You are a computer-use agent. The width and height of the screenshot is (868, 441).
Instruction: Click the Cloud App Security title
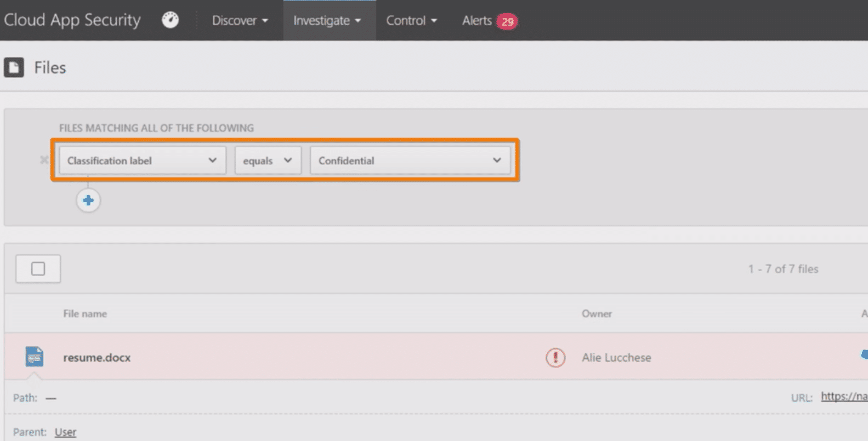coord(72,20)
